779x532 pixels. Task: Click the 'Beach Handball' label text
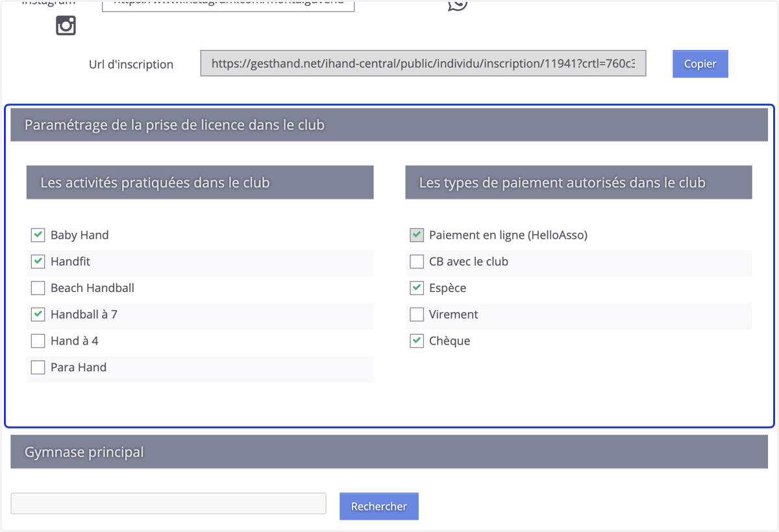point(92,288)
